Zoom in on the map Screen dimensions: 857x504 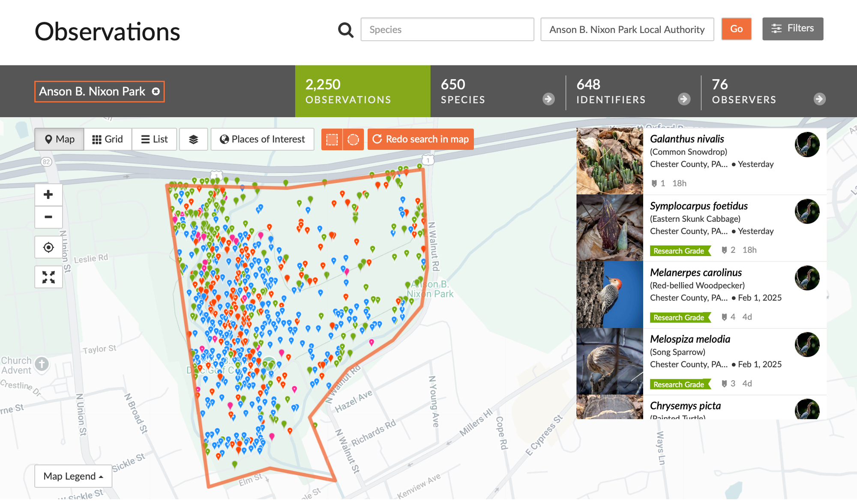pos(48,195)
